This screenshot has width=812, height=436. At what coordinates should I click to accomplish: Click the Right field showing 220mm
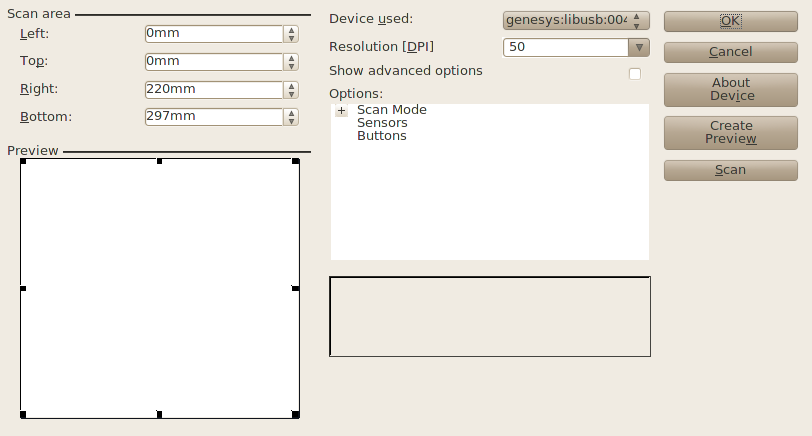click(214, 90)
